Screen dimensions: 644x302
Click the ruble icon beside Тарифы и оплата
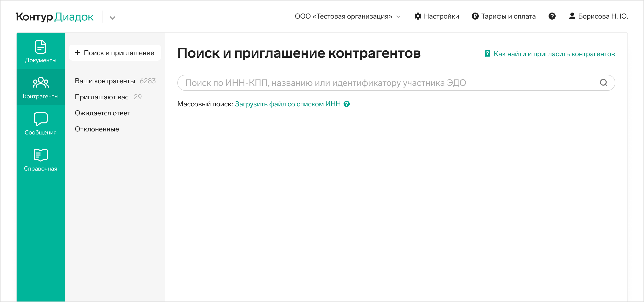point(475,16)
